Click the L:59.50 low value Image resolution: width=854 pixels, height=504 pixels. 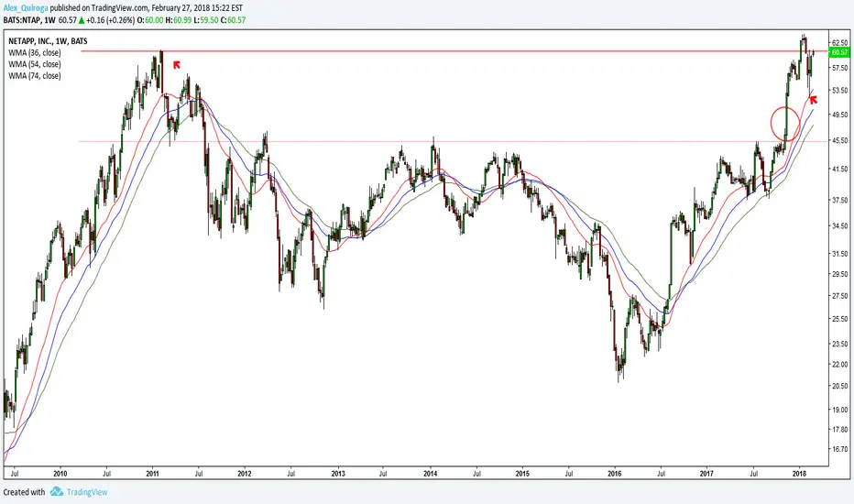[206, 20]
